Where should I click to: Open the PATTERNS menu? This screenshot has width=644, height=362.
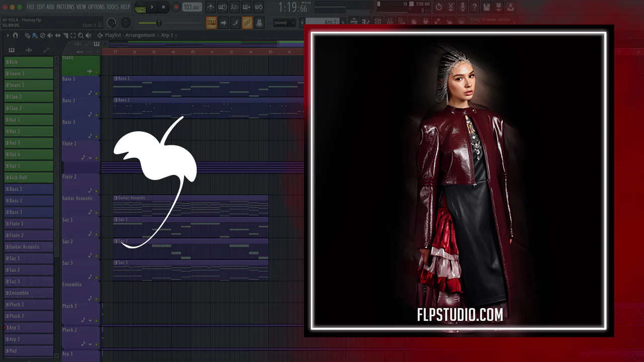[x=65, y=7]
